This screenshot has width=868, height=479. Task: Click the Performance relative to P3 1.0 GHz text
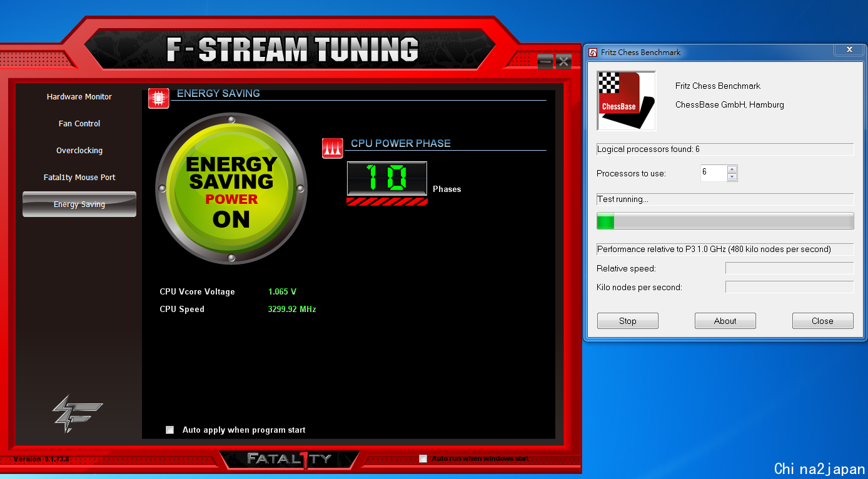tap(714, 250)
